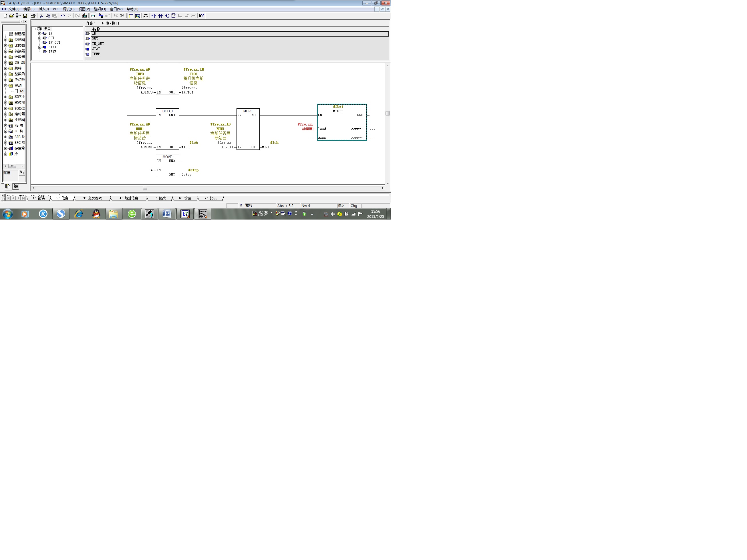The image size is (747, 560).
Task: Click the #fbzt function block
Action: 342,122
